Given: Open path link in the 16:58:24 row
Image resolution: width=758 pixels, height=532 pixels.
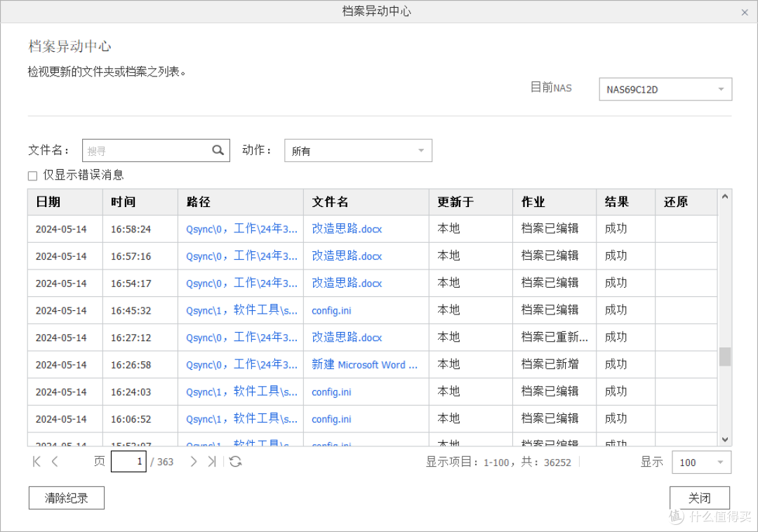Looking at the screenshot, I should [241, 229].
